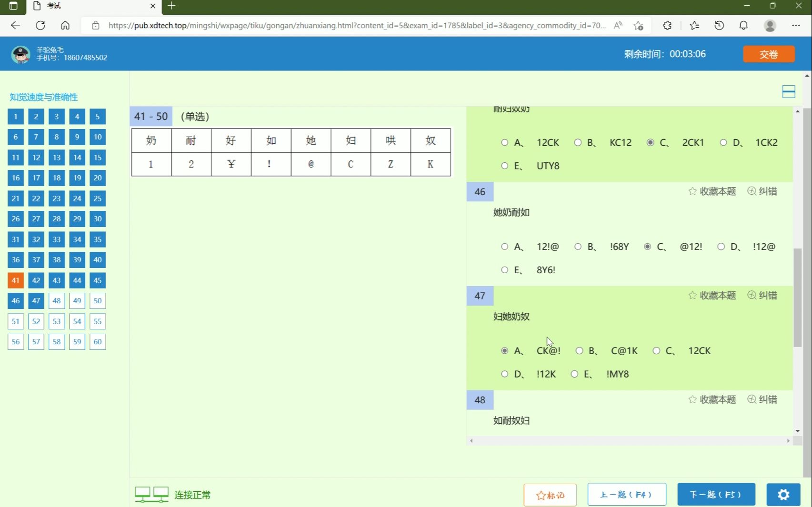The image size is (812, 507).
Task: Click the 交卷 submit button
Action: (x=768, y=54)
